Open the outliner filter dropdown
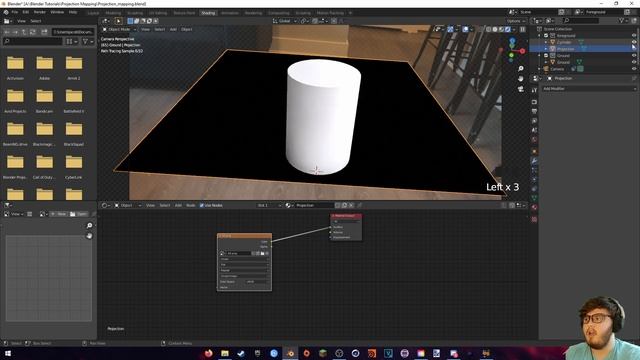The image size is (640, 360). coord(623,20)
